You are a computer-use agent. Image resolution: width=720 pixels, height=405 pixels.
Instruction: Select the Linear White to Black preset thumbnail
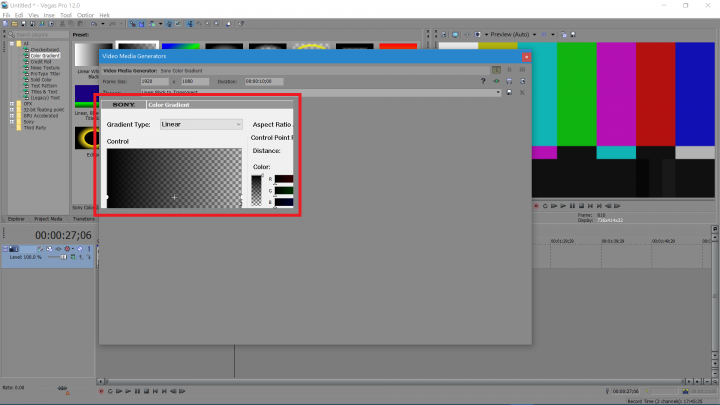coord(87,55)
